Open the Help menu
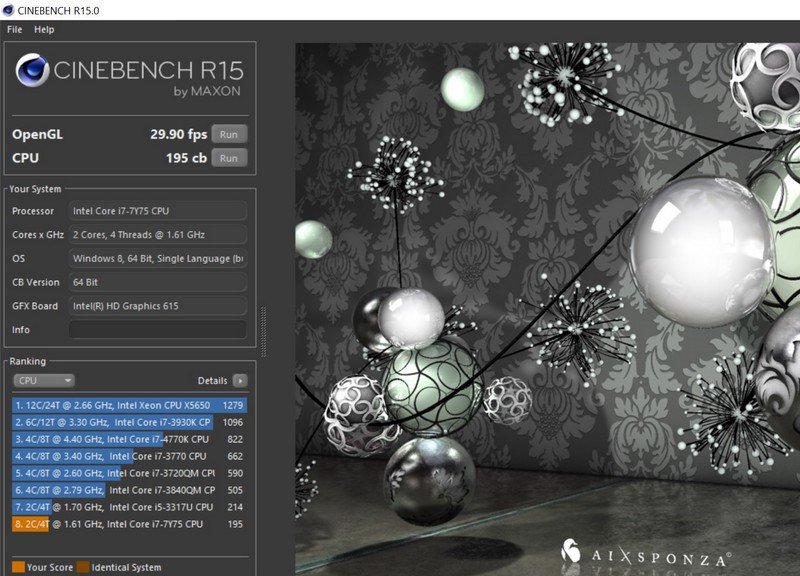Screen dimensions: 800x576 click(x=44, y=30)
